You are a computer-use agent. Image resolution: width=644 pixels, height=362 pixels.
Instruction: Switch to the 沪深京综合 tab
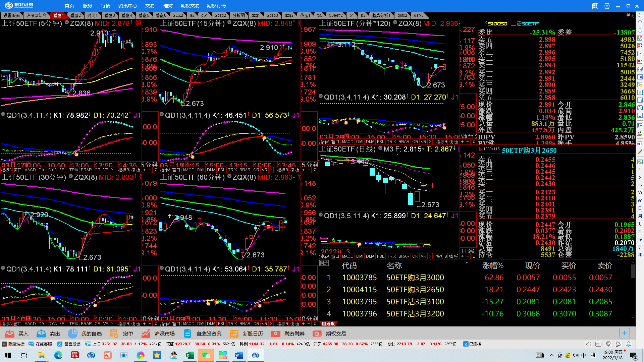point(36,15)
